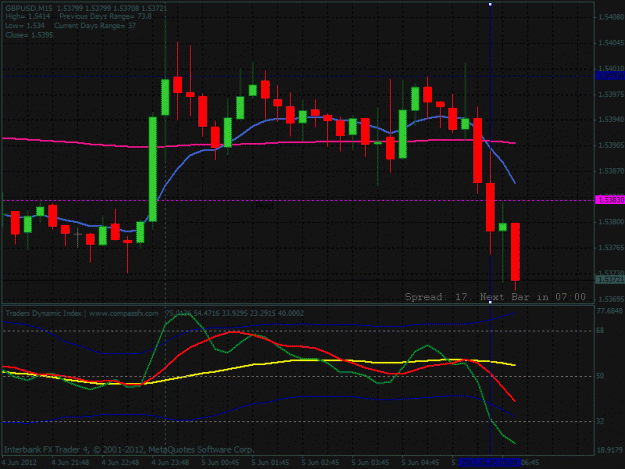Click the 'Spread: 17. Next Bar in 07:00' text
This screenshot has width=625, height=469.
(x=495, y=297)
